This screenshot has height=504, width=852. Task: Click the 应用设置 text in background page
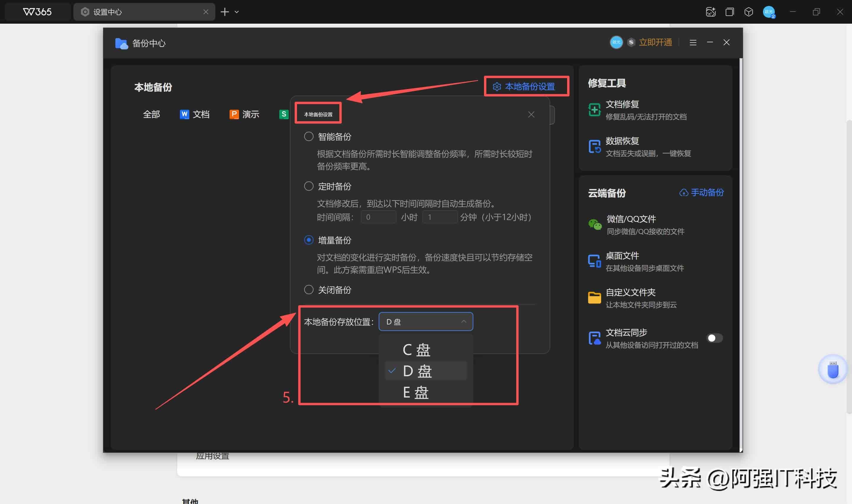[213, 456]
